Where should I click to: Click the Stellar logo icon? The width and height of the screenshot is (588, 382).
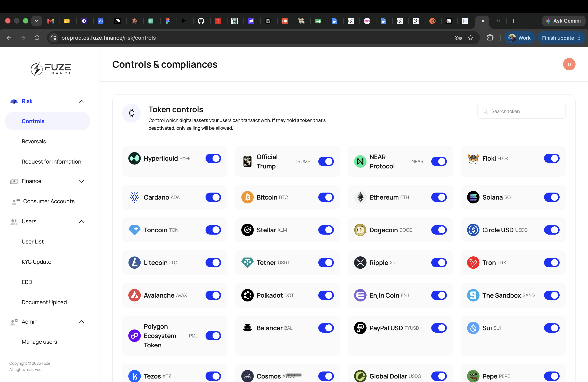point(247,230)
